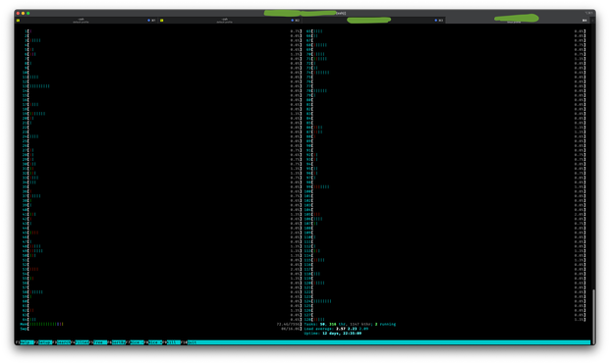The width and height of the screenshot is (610, 364).
Task: Click the Swp swap meter row
Action: 161,329
